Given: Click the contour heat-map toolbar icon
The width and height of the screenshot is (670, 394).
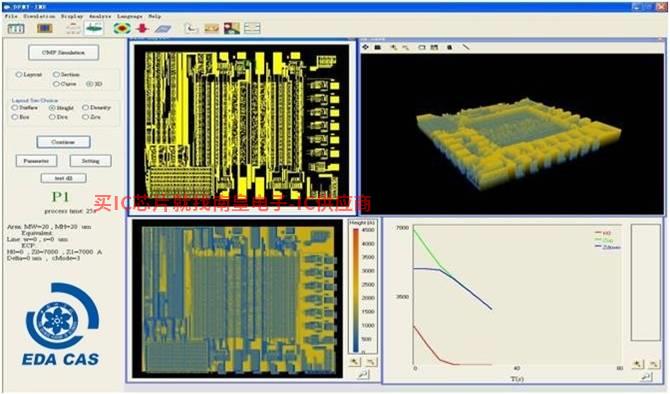Looking at the screenshot, I should click(x=122, y=28).
